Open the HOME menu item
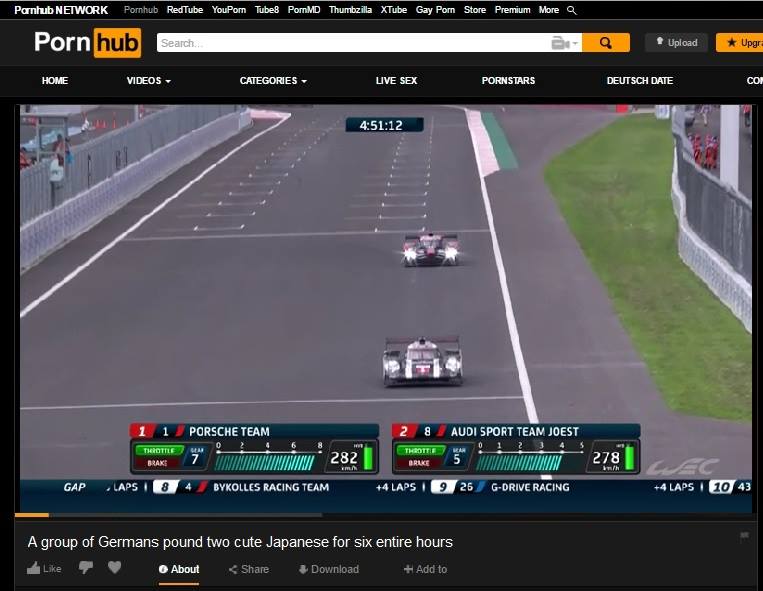The height and width of the screenshot is (591, 763). tap(55, 81)
